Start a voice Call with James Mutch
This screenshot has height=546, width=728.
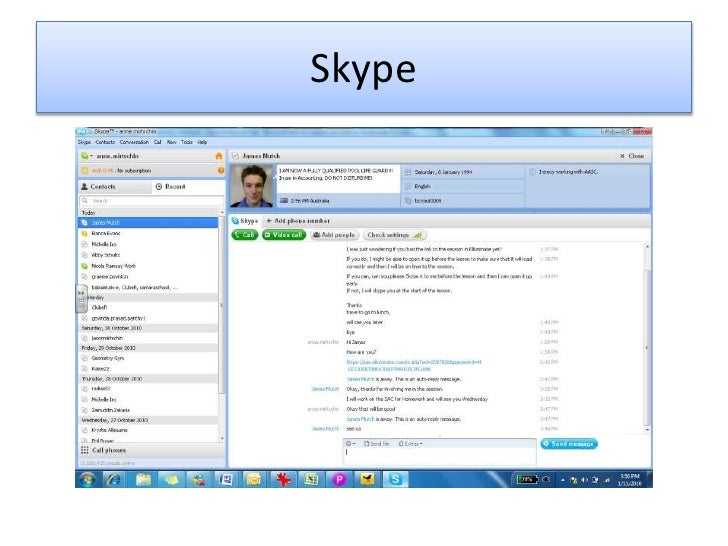pos(245,235)
